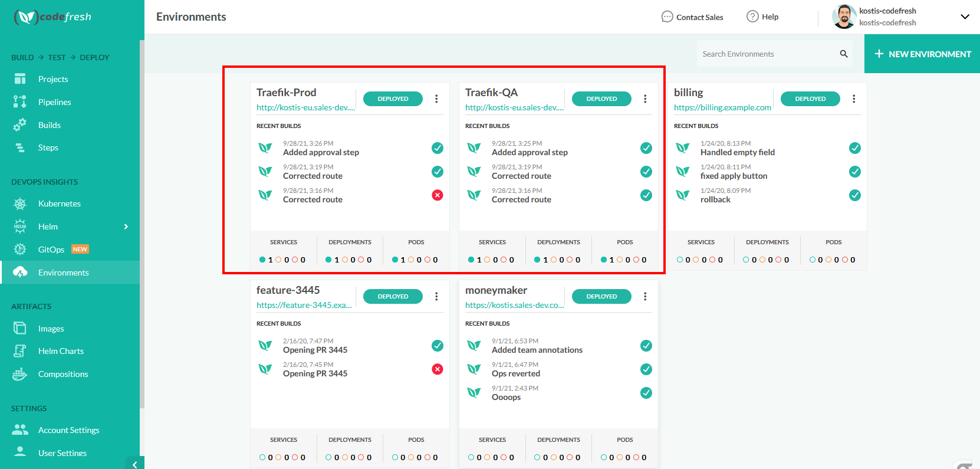The height and width of the screenshot is (469, 980).
Task: Click the Codefresh logo
Action: click(52, 17)
